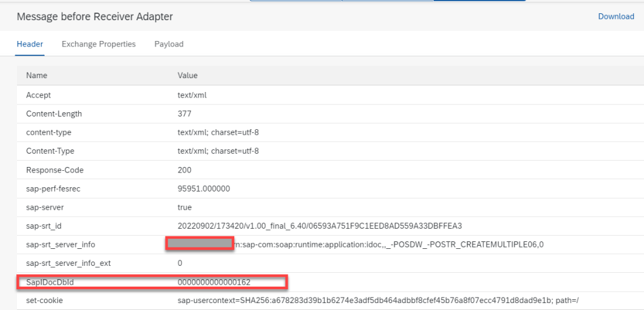The width and height of the screenshot is (644, 310).
Task: Select the Content-Length value 377
Action: 184,114
